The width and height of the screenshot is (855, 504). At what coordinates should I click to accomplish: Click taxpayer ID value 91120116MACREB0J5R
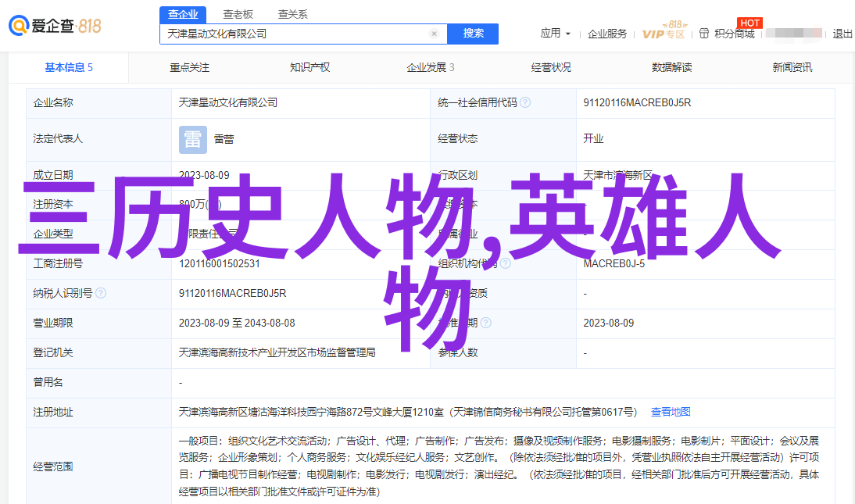coord(232,294)
